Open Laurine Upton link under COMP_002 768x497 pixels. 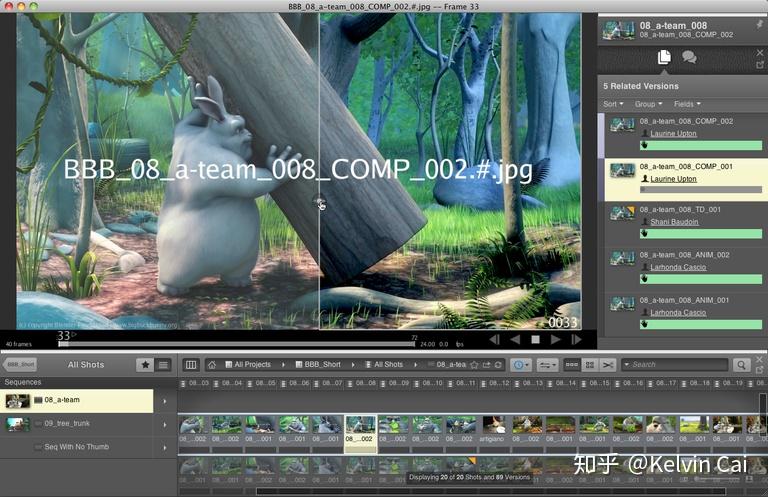click(673, 134)
